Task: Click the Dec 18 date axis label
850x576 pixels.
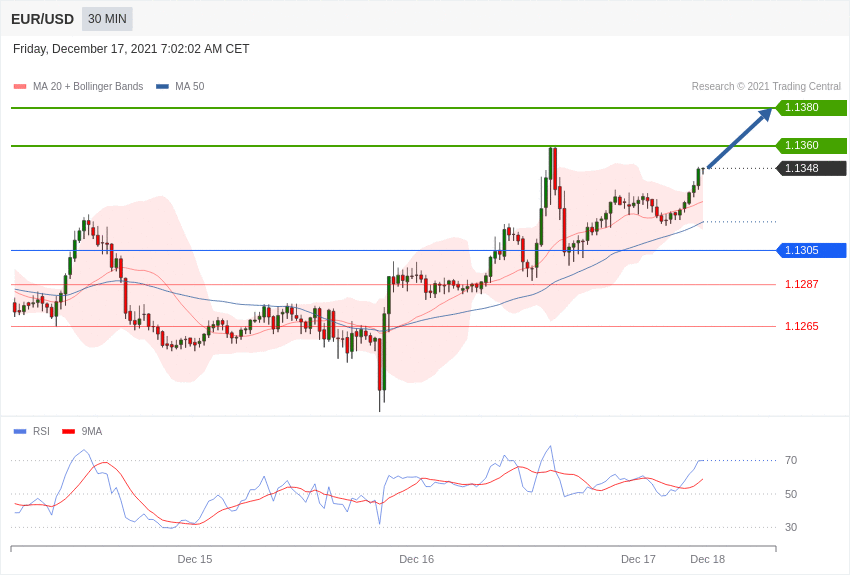Action: (x=707, y=559)
